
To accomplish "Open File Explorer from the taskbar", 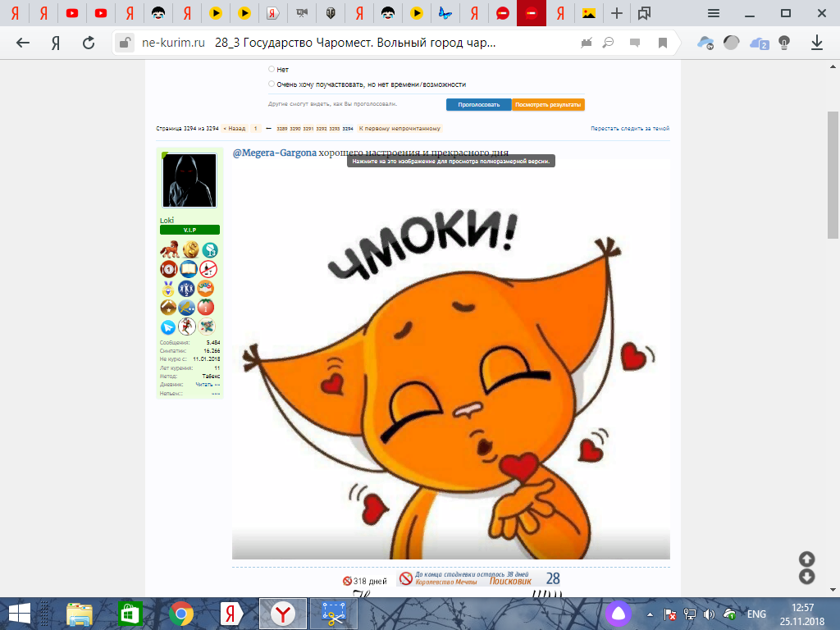I will (x=80, y=614).
